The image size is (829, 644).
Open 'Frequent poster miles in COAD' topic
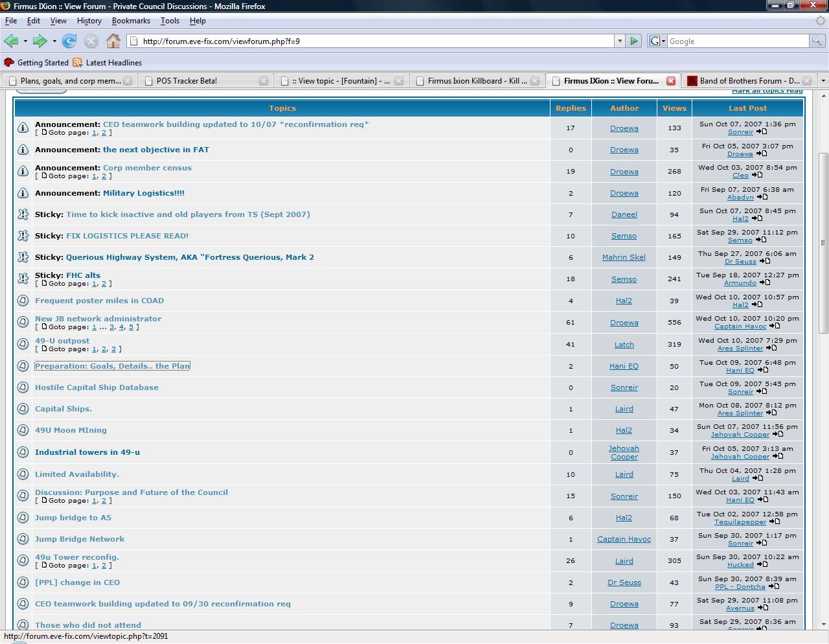click(99, 301)
